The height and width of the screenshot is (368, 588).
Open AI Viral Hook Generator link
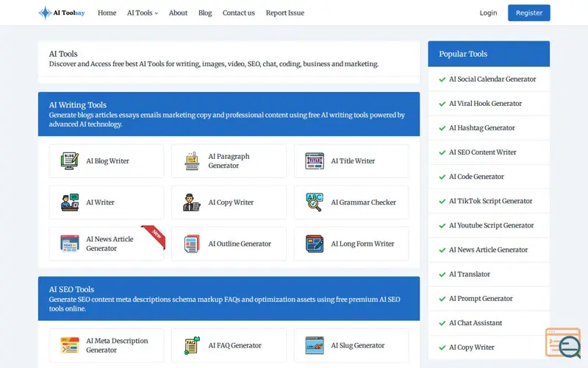click(x=485, y=103)
